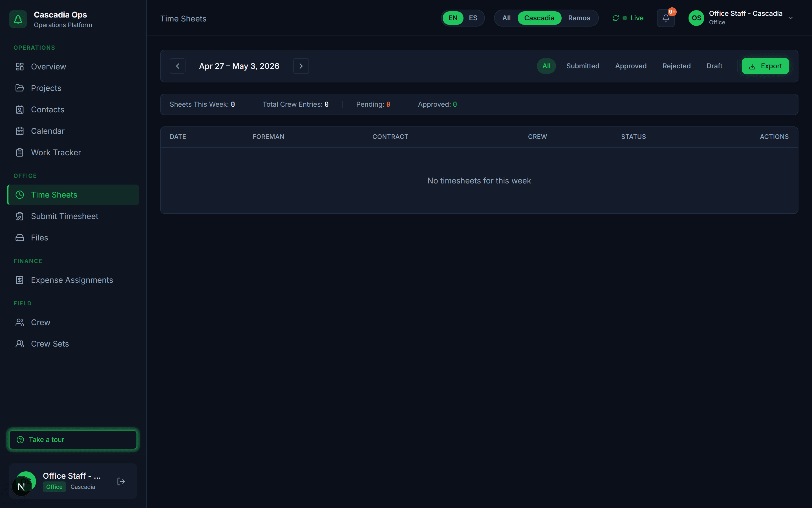This screenshot has height=508, width=812.
Task: Select All companies filter in header
Action: pyautogui.click(x=506, y=18)
